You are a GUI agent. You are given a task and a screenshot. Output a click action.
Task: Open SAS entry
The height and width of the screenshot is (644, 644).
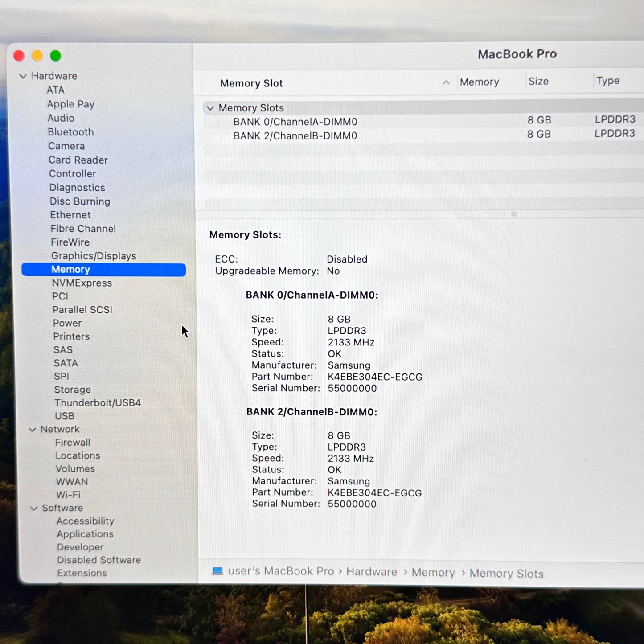click(x=63, y=350)
